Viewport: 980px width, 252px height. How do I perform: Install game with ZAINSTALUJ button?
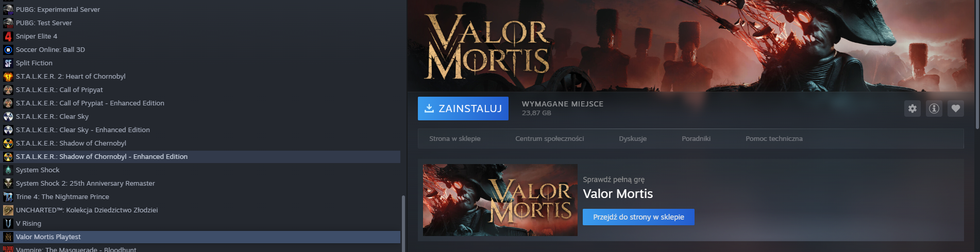click(x=463, y=109)
